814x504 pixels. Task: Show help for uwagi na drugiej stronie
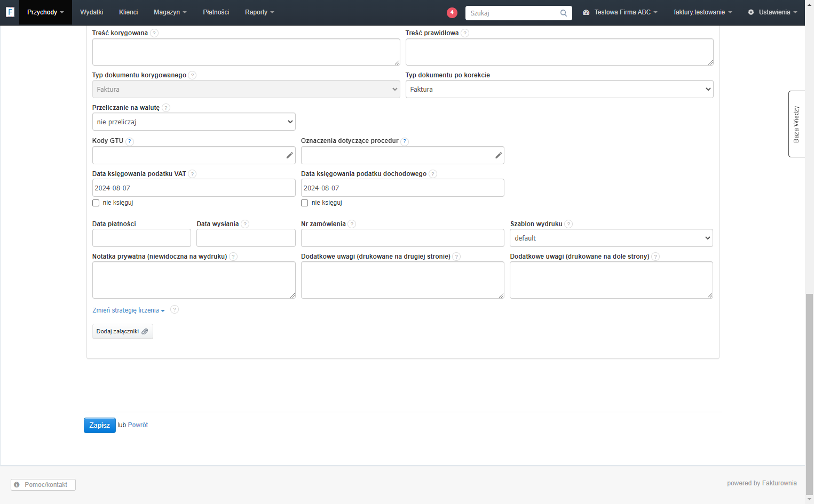(456, 257)
